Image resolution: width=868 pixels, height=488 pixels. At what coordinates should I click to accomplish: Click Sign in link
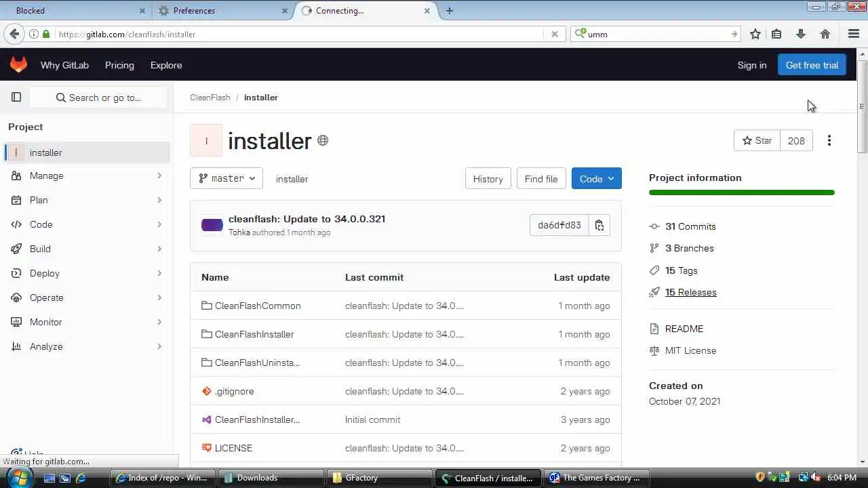[x=752, y=65]
